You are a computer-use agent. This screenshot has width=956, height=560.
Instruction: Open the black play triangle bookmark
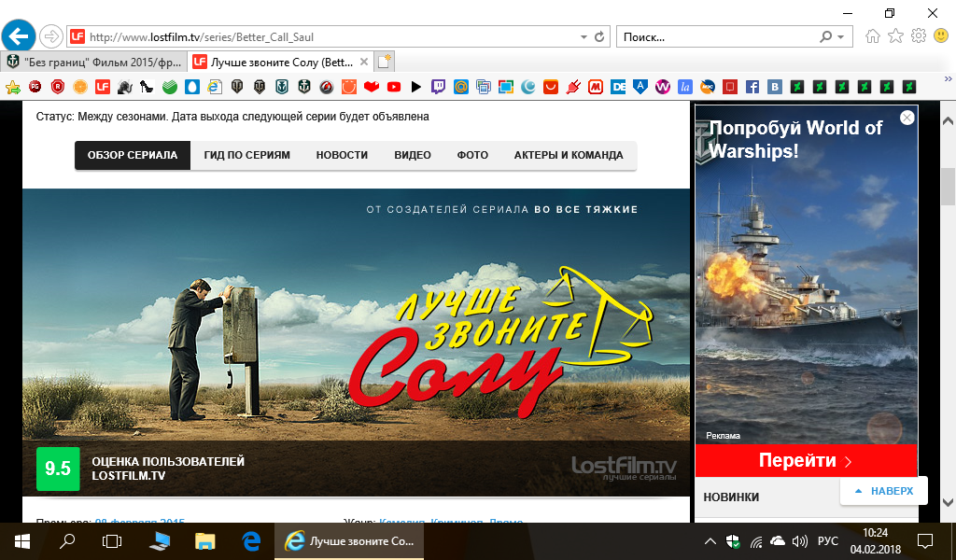(x=415, y=87)
